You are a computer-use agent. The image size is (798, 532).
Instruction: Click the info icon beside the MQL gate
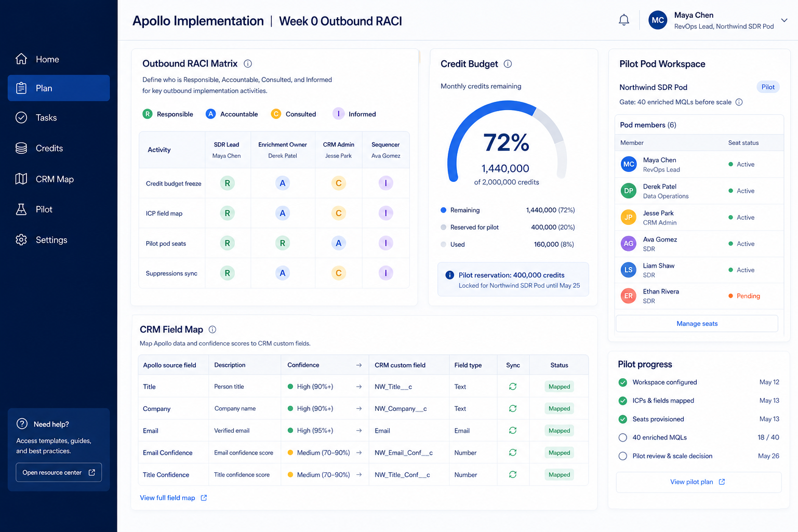[739, 102]
